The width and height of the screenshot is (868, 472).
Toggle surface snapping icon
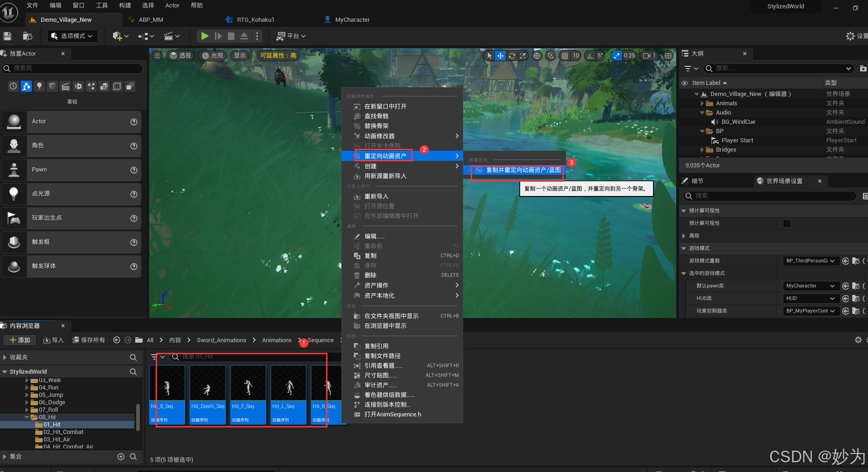pos(550,56)
